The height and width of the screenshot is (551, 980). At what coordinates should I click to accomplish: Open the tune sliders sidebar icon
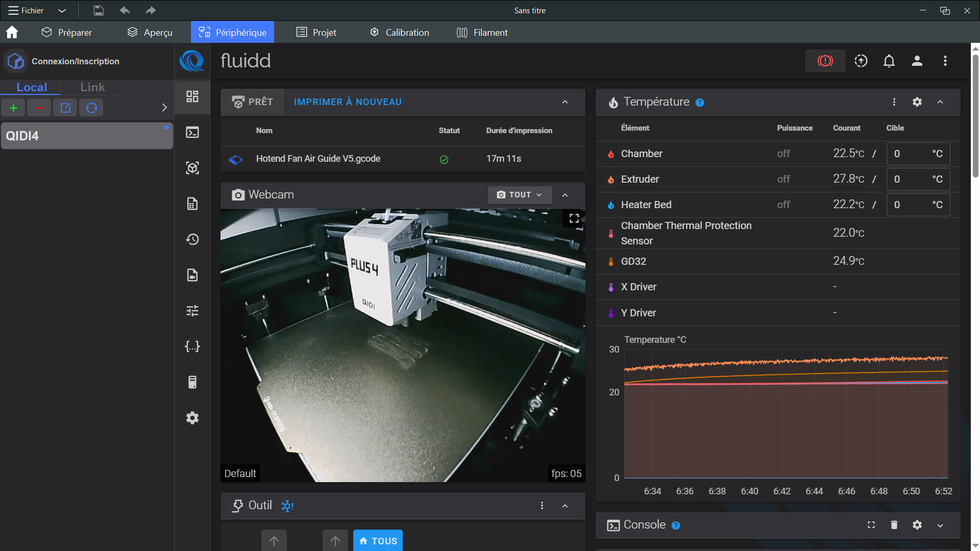(x=192, y=311)
